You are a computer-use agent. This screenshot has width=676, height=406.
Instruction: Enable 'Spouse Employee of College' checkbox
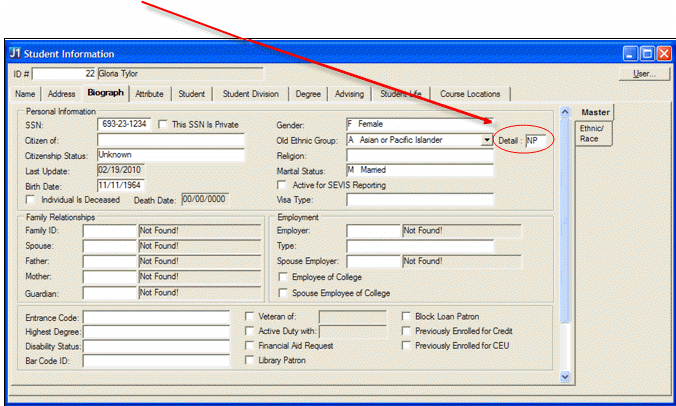click(x=283, y=293)
